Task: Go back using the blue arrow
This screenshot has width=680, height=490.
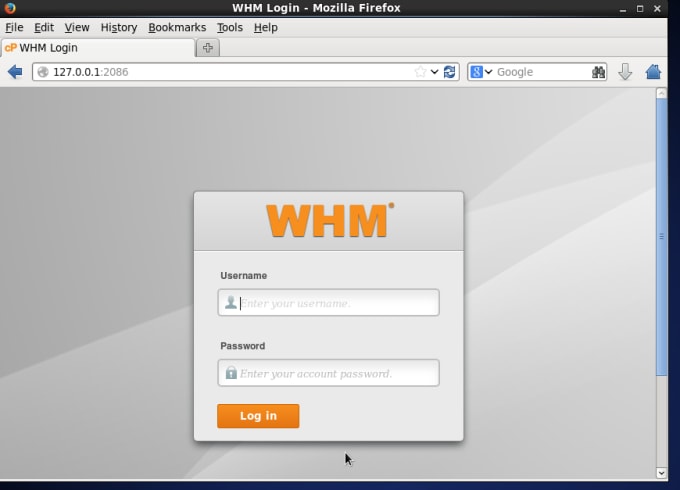Action: (15, 72)
